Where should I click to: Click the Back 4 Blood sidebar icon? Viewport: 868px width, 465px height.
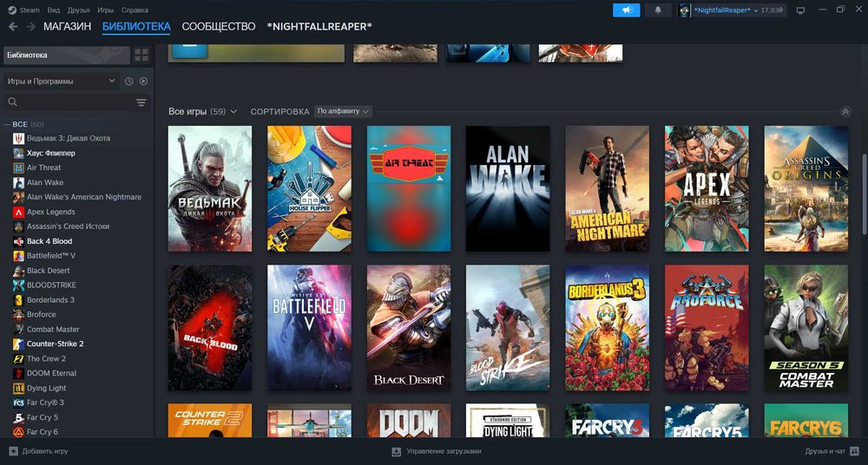18,241
